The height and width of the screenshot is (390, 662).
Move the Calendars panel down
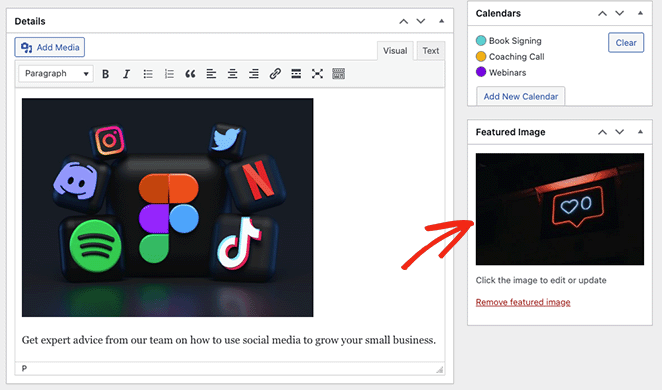tap(619, 14)
